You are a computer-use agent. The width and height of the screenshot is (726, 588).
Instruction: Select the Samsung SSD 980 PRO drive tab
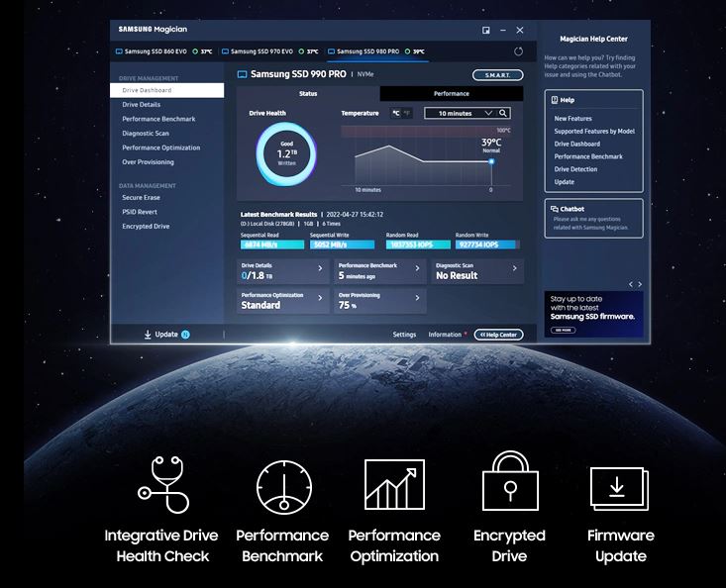pyautogui.click(x=376, y=51)
